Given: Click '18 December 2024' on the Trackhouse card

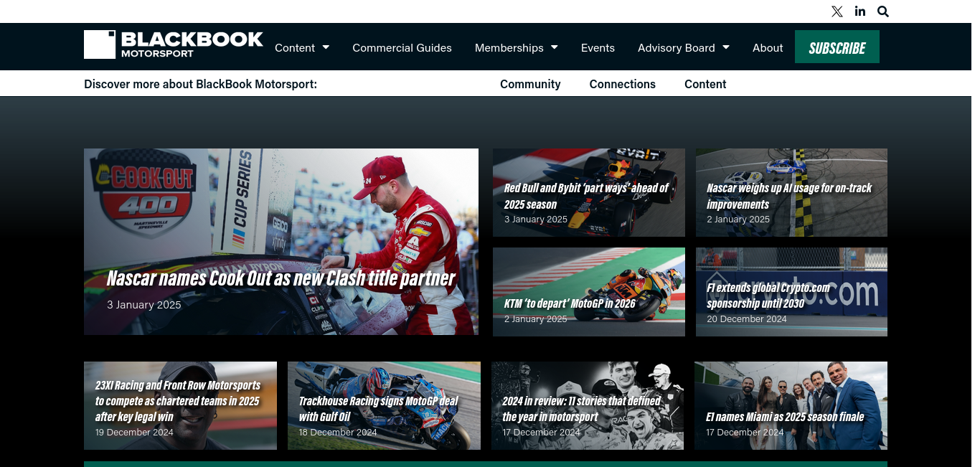Looking at the screenshot, I should (338, 433).
